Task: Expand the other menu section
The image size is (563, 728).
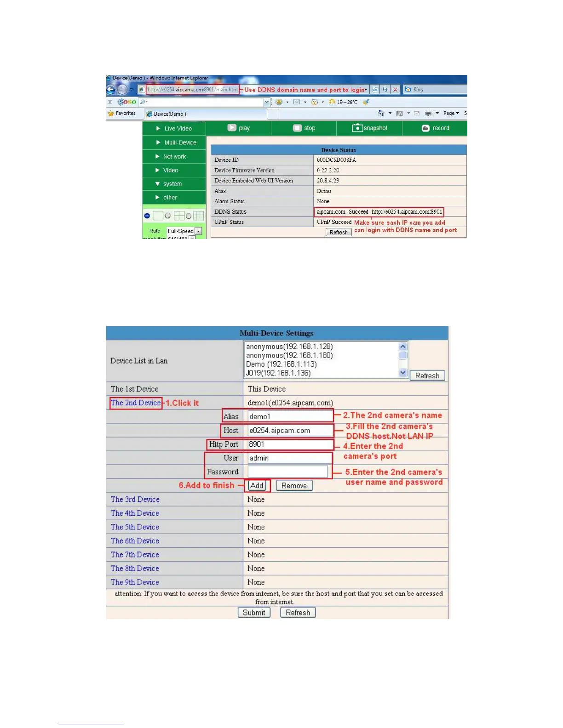Action: [174, 198]
